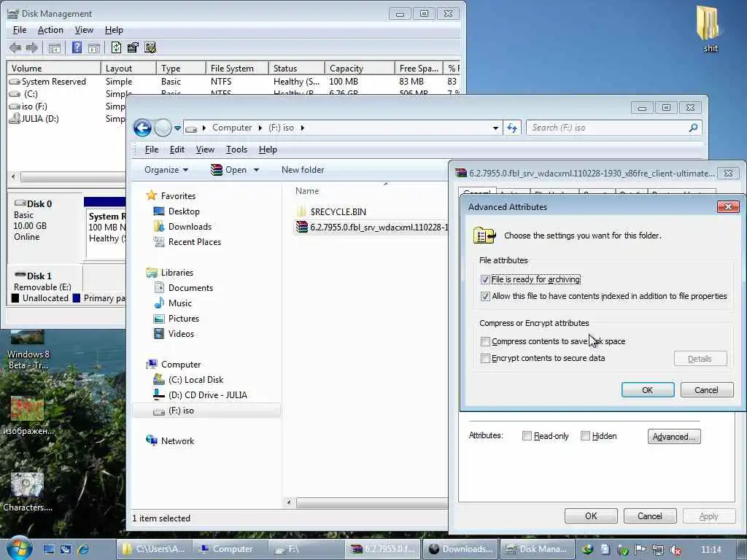Open Edit menu in Explorer window
This screenshot has height=560, width=747.
click(x=177, y=149)
